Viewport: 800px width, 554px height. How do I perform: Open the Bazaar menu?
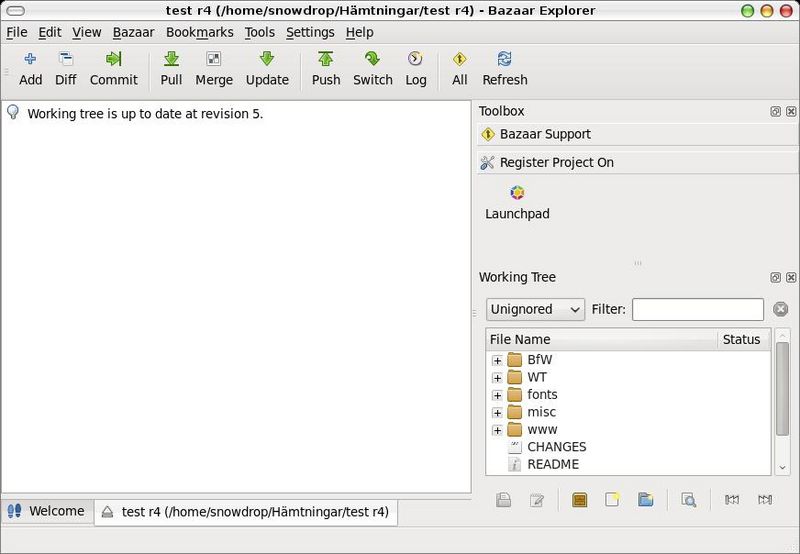click(133, 32)
